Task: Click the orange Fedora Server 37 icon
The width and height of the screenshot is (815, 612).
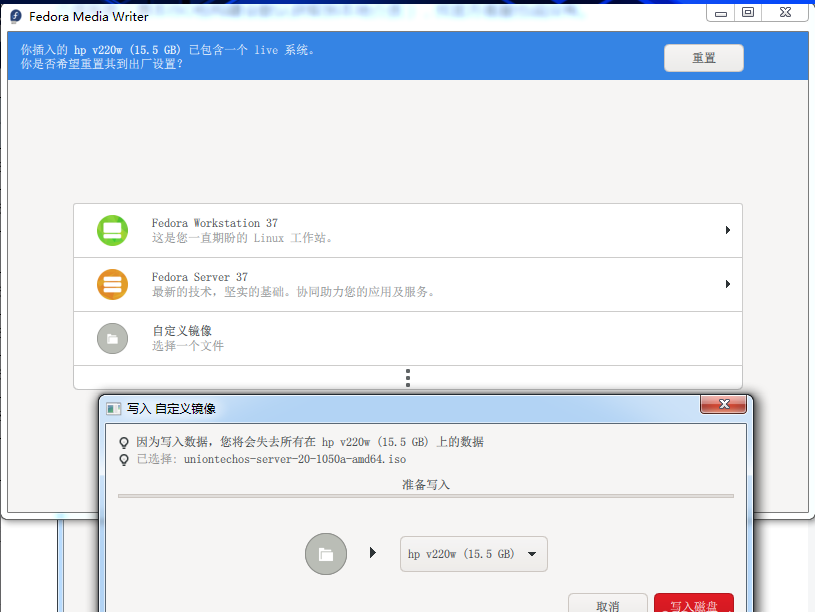Action: click(x=112, y=284)
